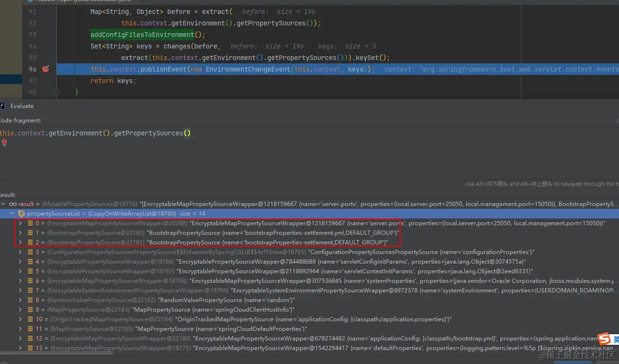The width and height of the screenshot is (619, 364).
Task: Expand entry 4 servletConfigInitParams wrapper
Action: tap(20, 262)
